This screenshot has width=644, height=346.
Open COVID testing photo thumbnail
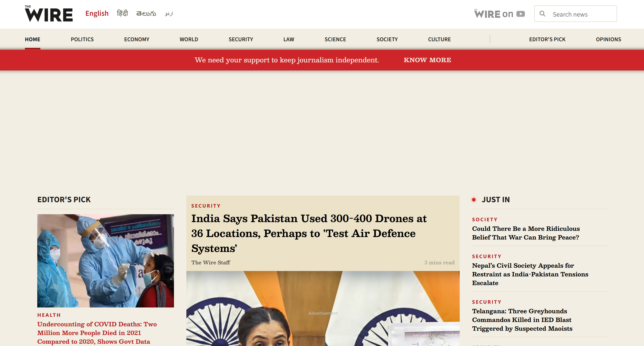(x=105, y=261)
